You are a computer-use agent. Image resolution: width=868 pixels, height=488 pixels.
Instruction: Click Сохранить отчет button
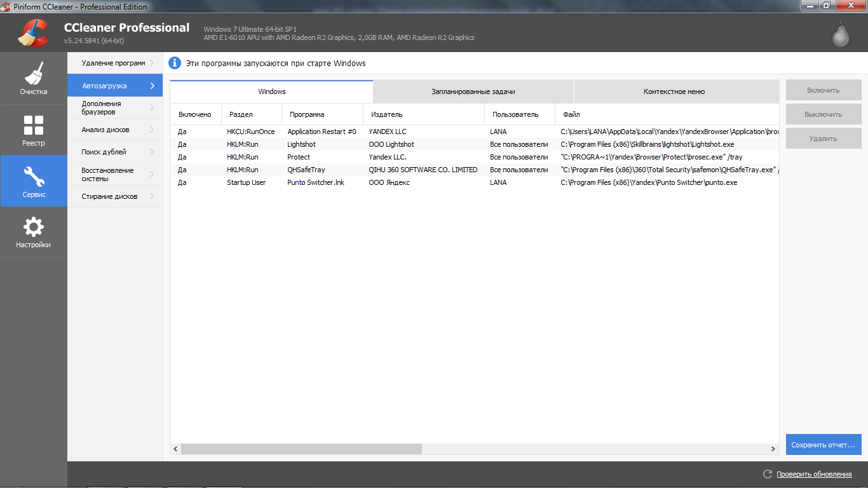823,445
